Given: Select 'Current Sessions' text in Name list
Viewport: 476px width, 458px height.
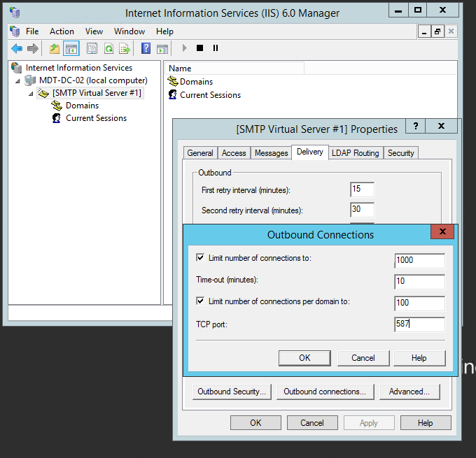Looking at the screenshot, I should coord(211,95).
